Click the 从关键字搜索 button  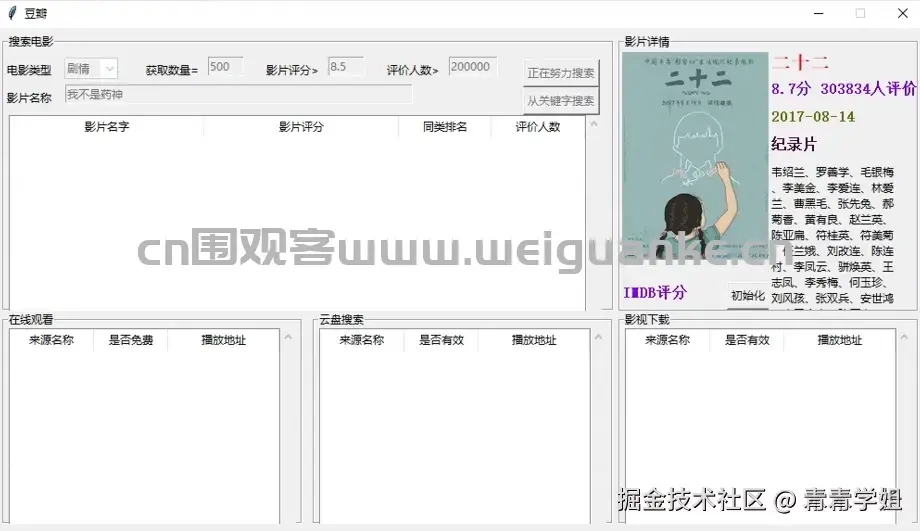[x=560, y=101]
